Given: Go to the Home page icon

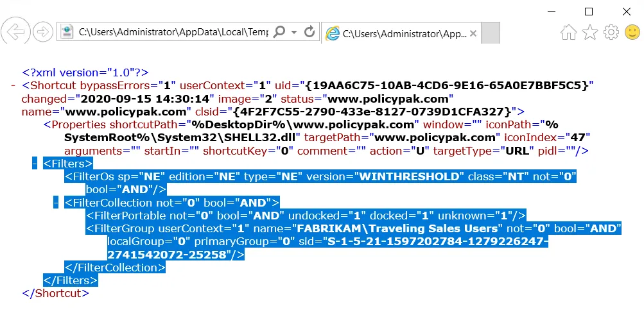Looking at the screenshot, I should (569, 32).
